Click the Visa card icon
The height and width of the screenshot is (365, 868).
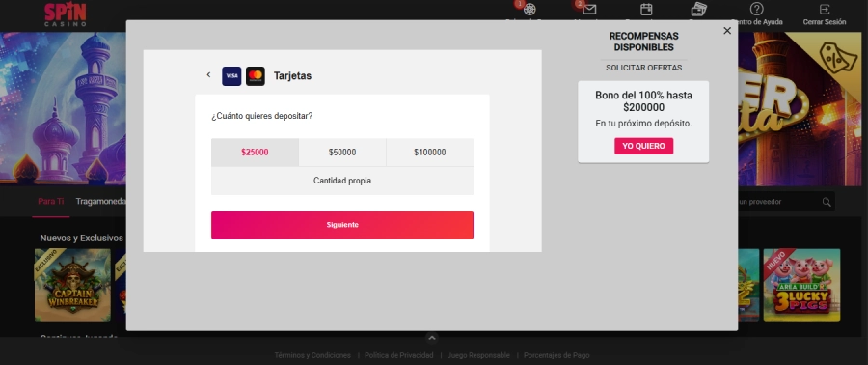coord(231,76)
